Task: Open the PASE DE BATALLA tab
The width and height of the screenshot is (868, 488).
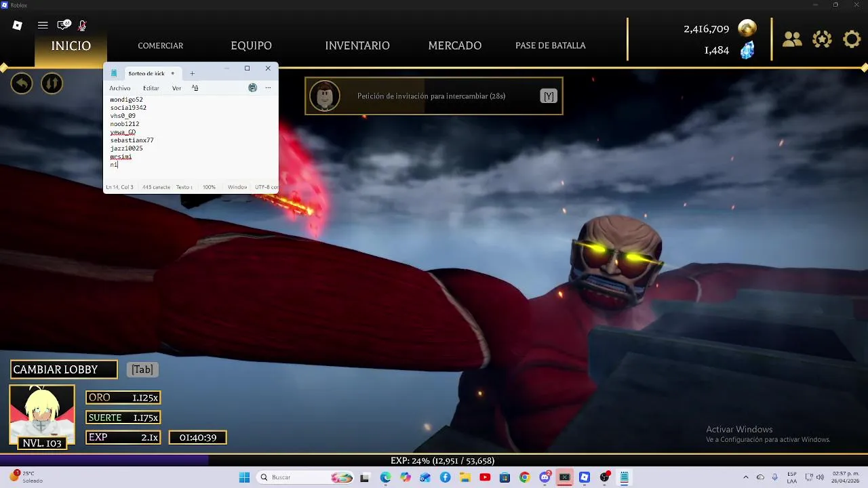Action: [x=551, y=45]
